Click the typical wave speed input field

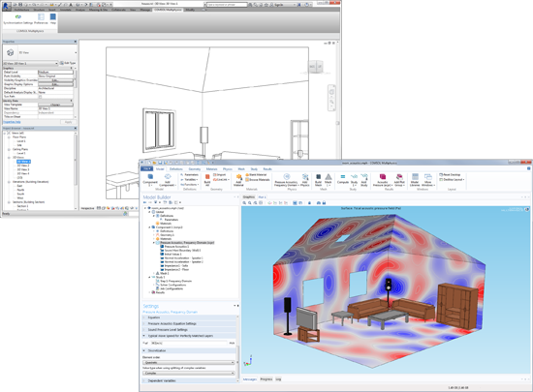tap(189, 344)
